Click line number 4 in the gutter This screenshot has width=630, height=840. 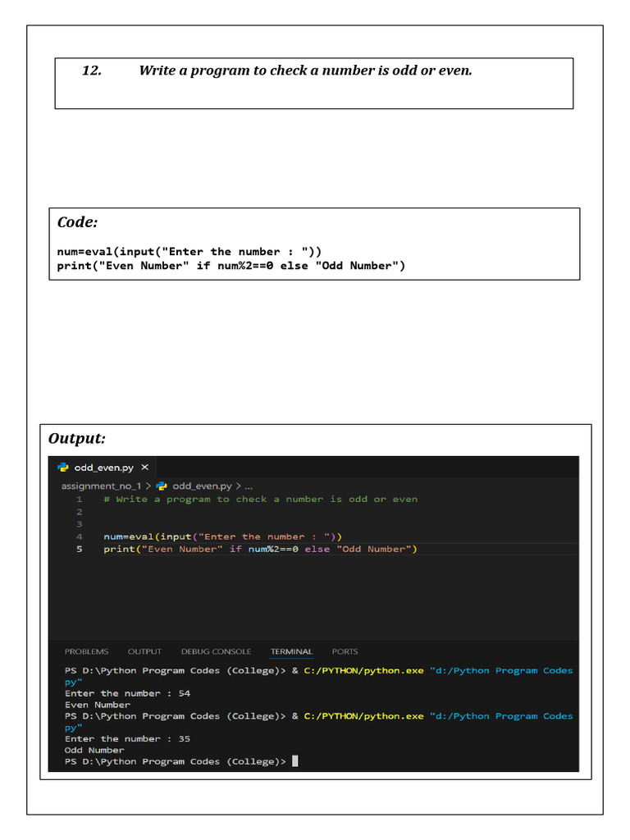pyautogui.click(x=80, y=536)
